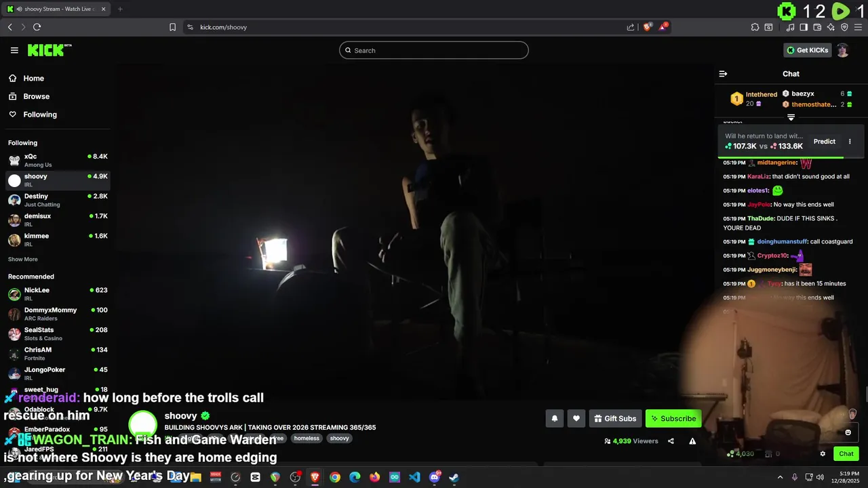Show hidden system tray icons chevron
Viewport: 868px width, 488px height.
(780, 477)
